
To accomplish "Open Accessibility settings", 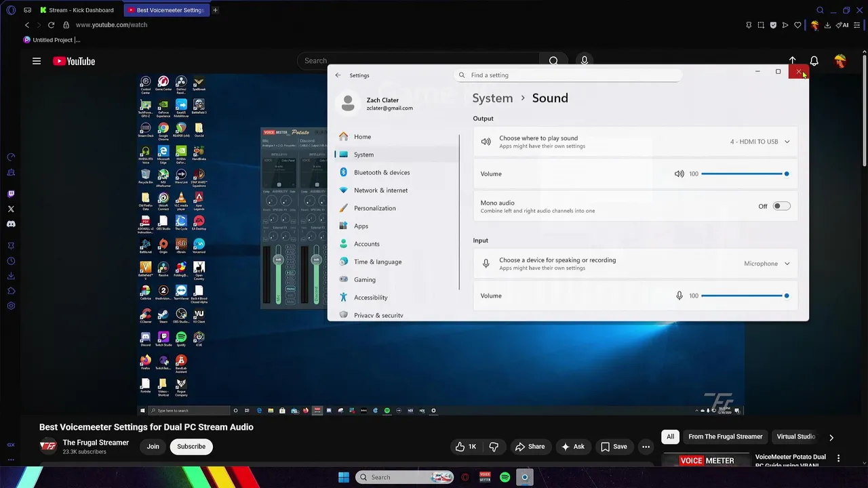I will (x=397, y=298).
